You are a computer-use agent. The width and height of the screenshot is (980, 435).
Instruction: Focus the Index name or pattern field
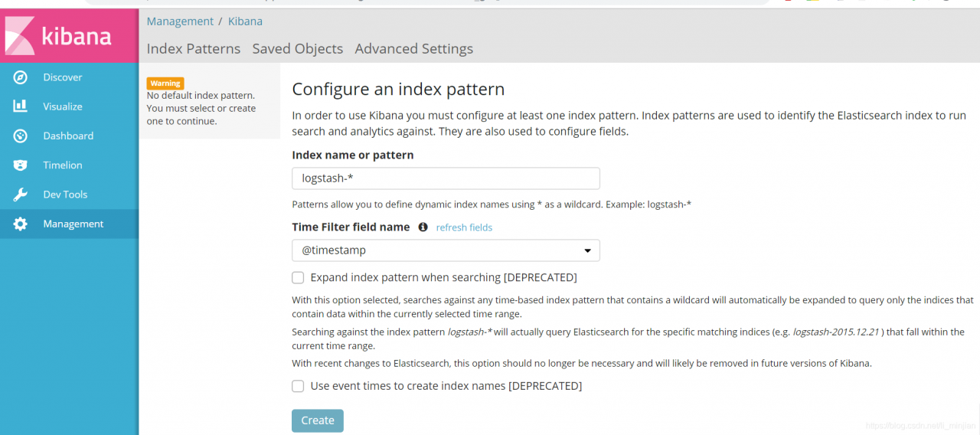pos(446,178)
